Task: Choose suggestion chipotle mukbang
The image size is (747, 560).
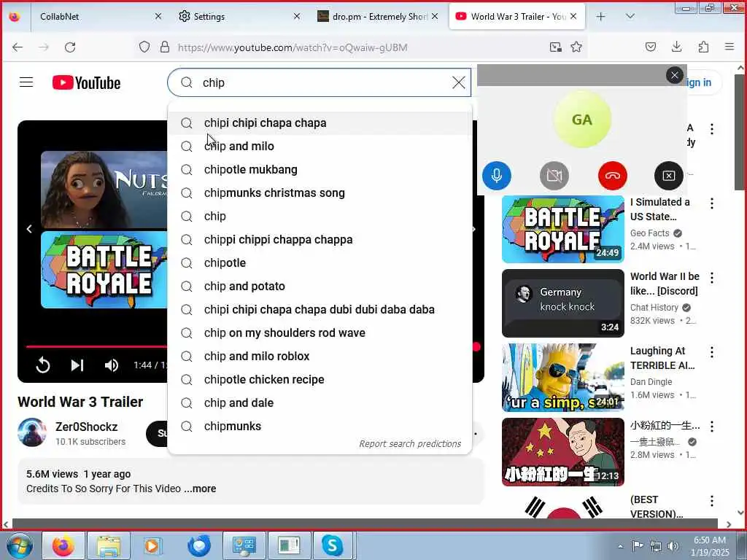Action: click(x=320, y=169)
